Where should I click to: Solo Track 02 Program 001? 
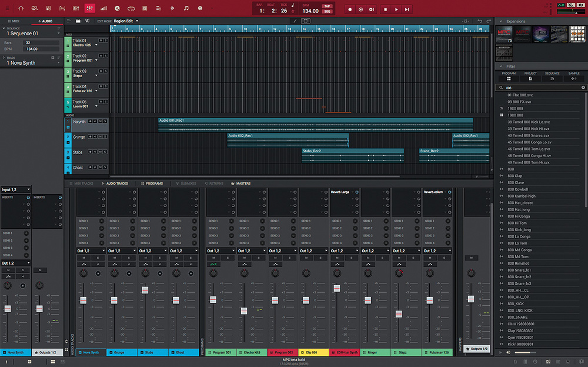pos(106,55)
